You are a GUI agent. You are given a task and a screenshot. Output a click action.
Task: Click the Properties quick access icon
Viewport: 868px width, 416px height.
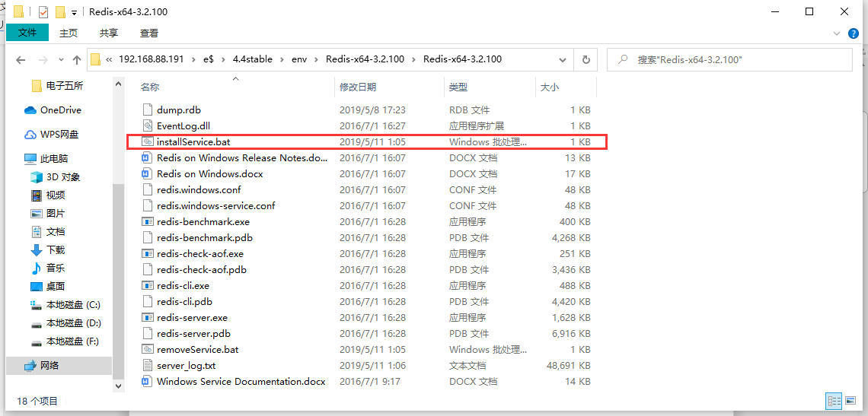click(43, 11)
